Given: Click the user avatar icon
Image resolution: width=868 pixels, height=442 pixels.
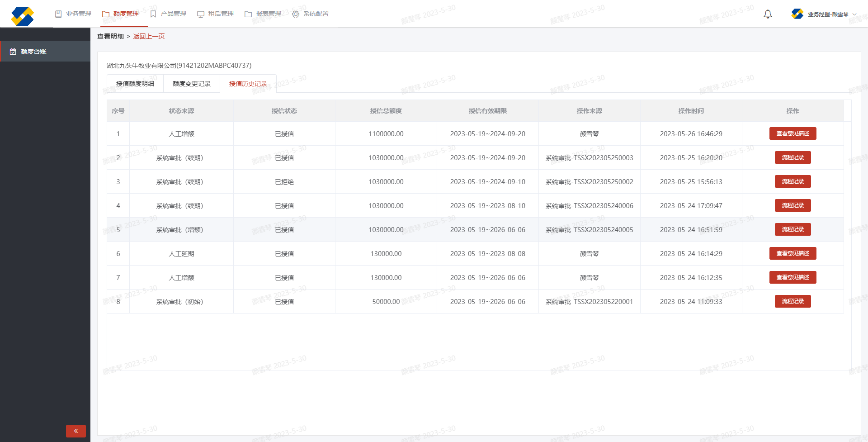Looking at the screenshot, I should (797, 14).
